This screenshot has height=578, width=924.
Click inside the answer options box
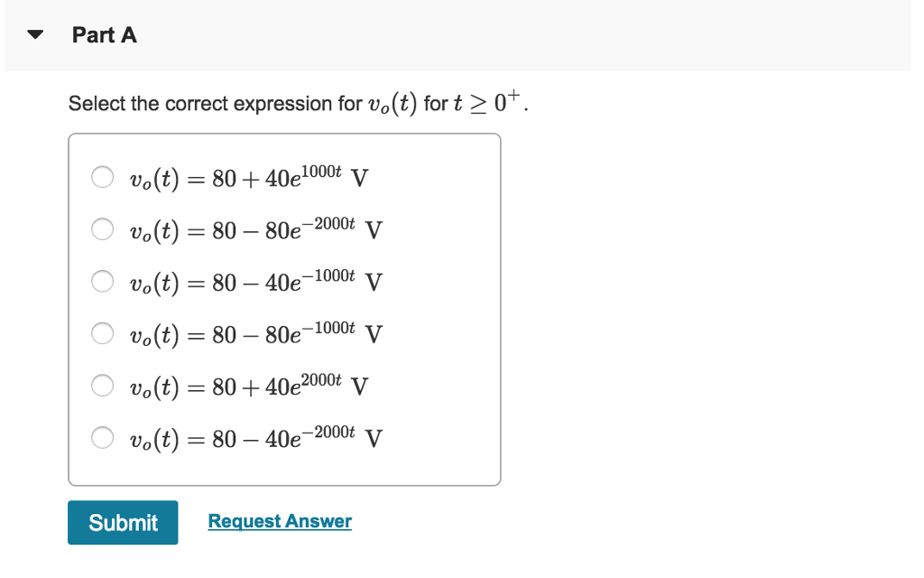(285, 307)
